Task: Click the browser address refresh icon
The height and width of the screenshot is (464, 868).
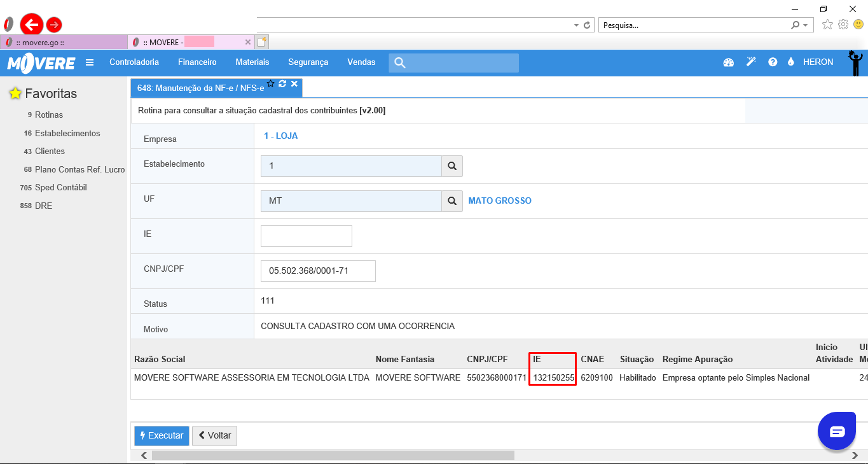Action: coord(587,25)
